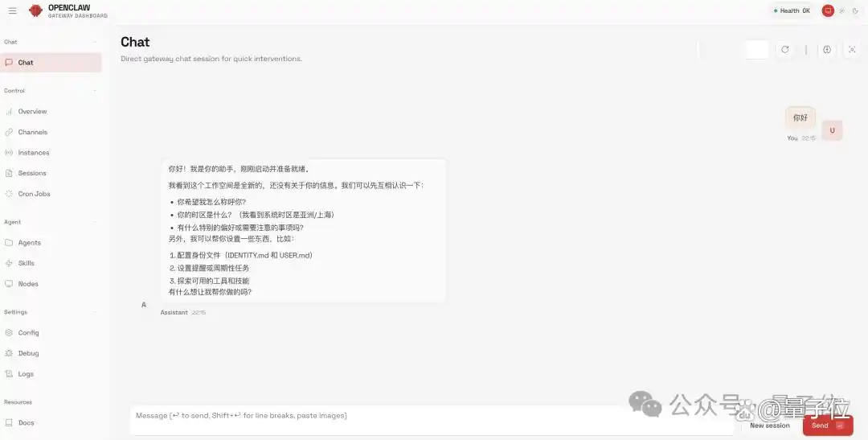Click the OpenClaw lobster logo

(35, 11)
